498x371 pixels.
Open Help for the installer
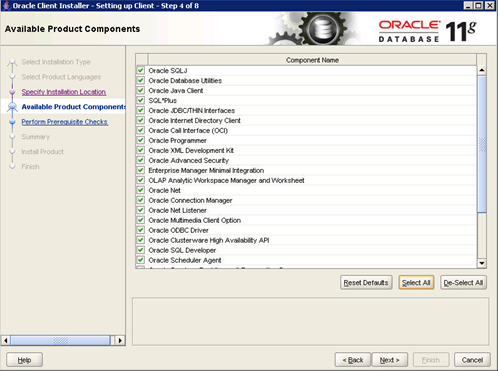pos(24,360)
